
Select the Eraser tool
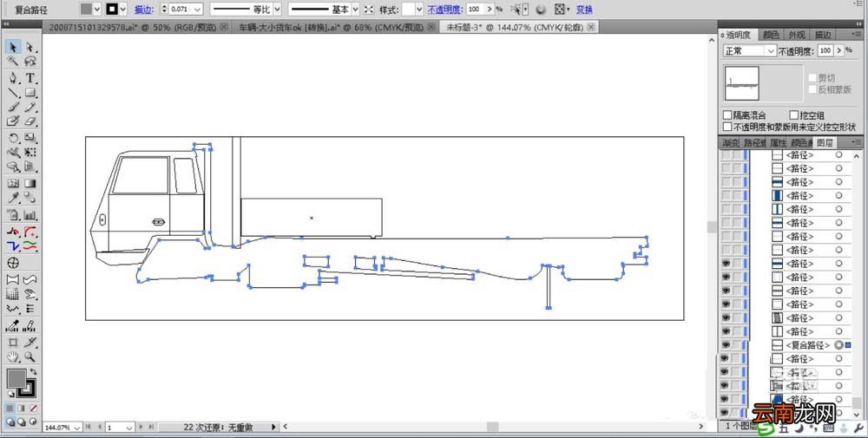pyautogui.click(x=30, y=121)
